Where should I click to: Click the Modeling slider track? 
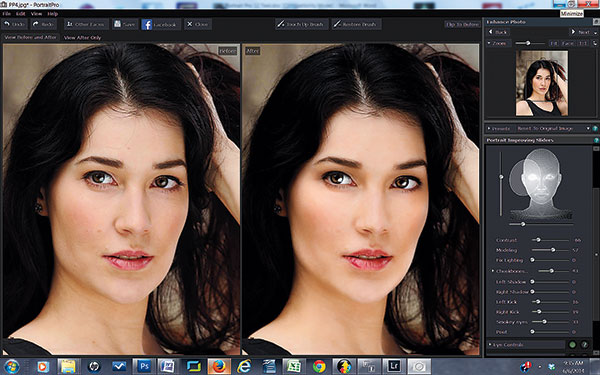point(550,250)
